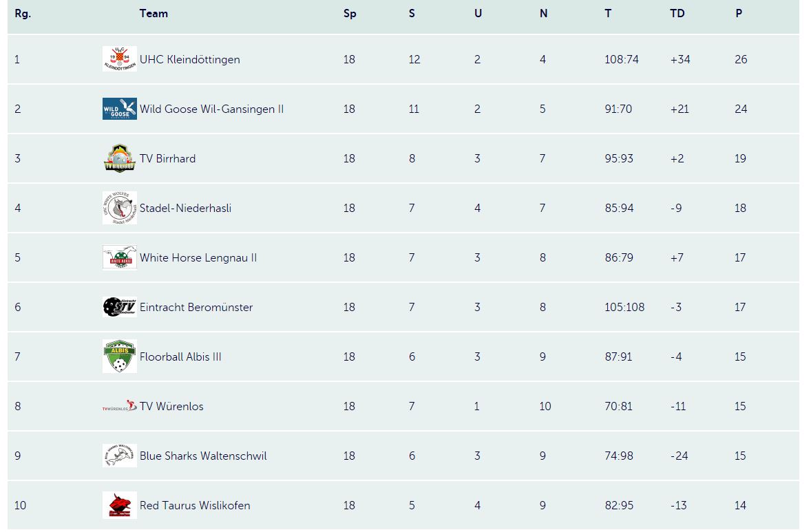This screenshot has width=811, height=532.
Task: Open the Floorball Albis III team link
Action: coord(180,357)
